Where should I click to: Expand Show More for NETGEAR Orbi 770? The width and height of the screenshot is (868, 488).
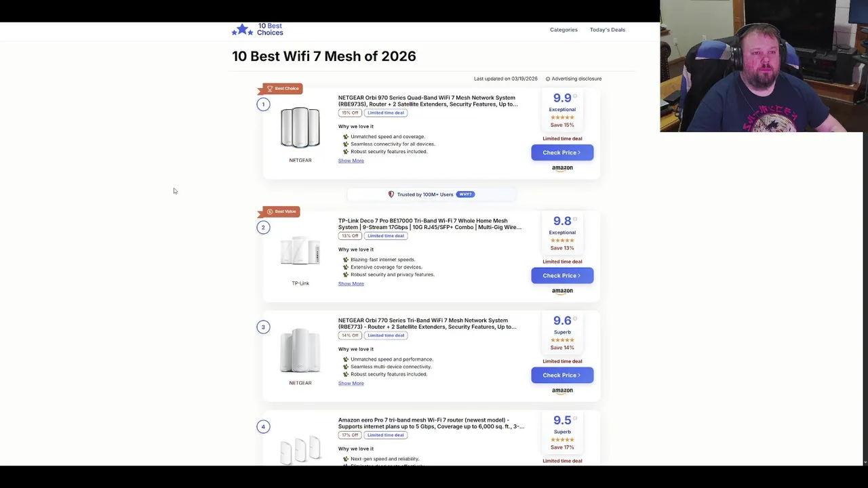pos(351,384)
